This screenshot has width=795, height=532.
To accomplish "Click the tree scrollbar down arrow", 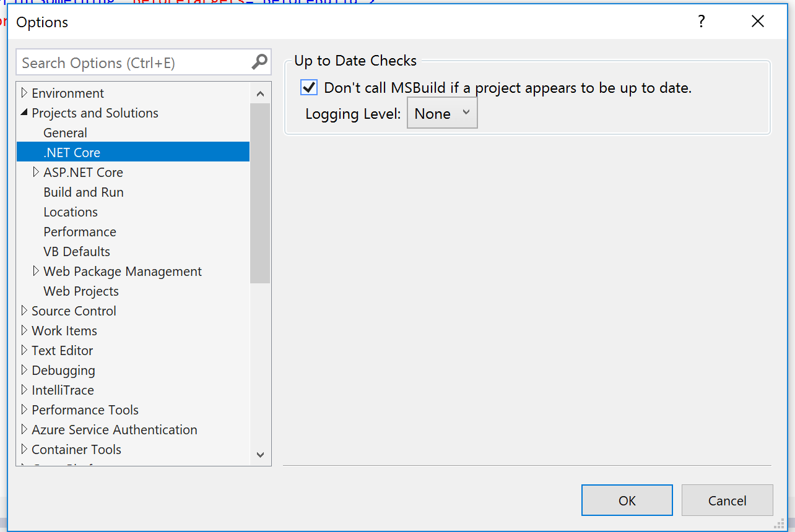I will tap(260, 455).
